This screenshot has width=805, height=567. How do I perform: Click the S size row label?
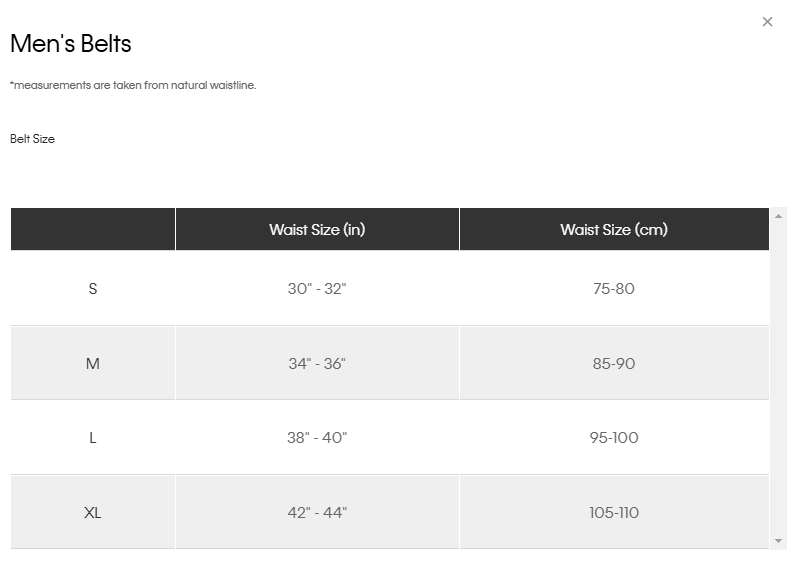[93, 288]
